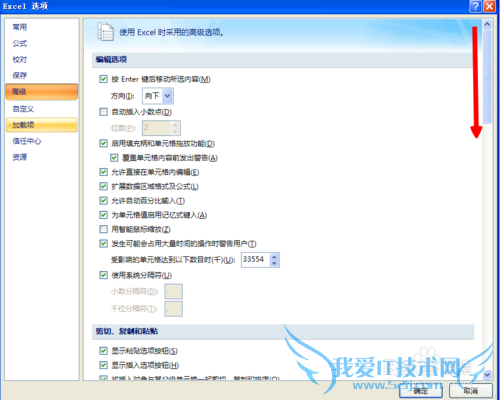Viewport: 500px width, 400px height.
Task: Toggle 使用系统分隔符 checkbox
Action: pos(103,275)
